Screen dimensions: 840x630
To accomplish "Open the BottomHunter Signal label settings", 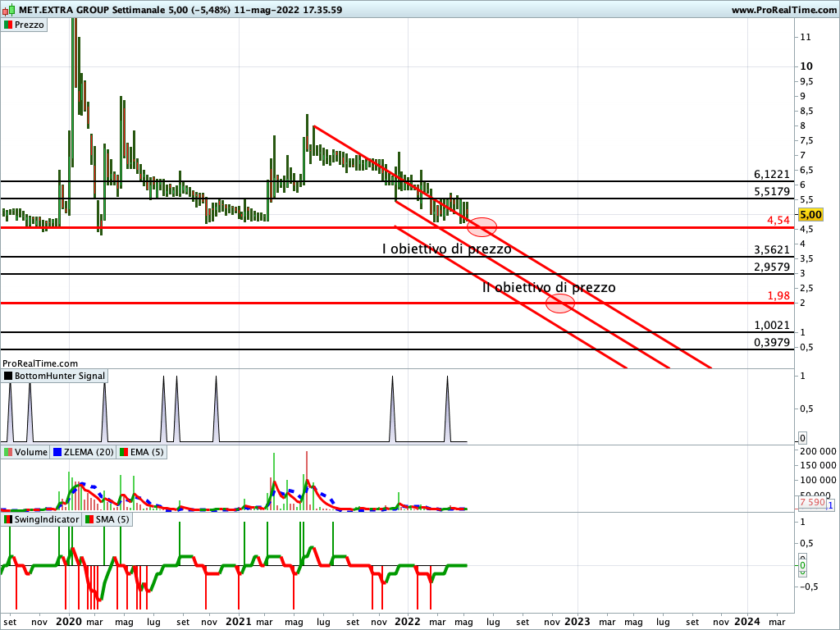I will point(60,376).
